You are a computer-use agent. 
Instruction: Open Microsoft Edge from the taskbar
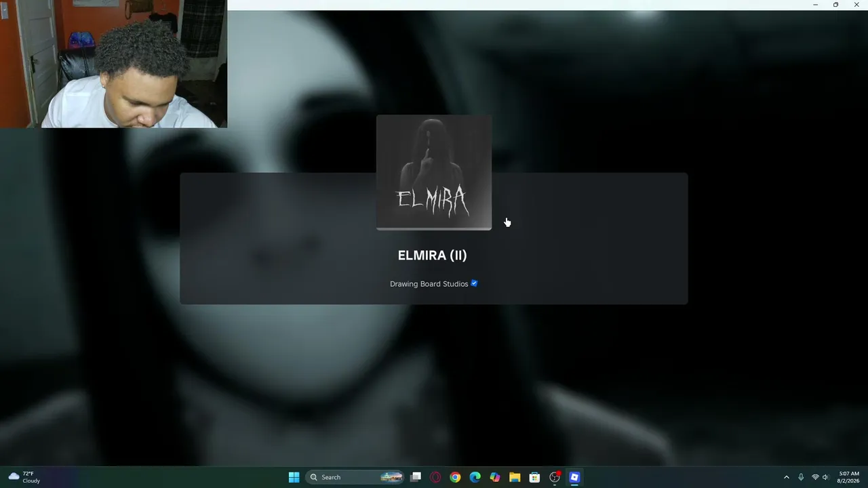pos(475,477)
